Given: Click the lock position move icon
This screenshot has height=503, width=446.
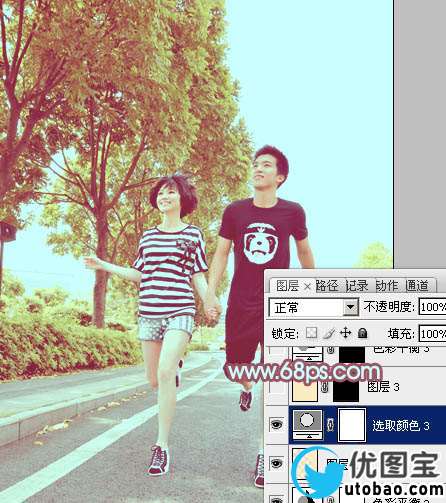Looking at the screenshot, I should pos(346,333).
